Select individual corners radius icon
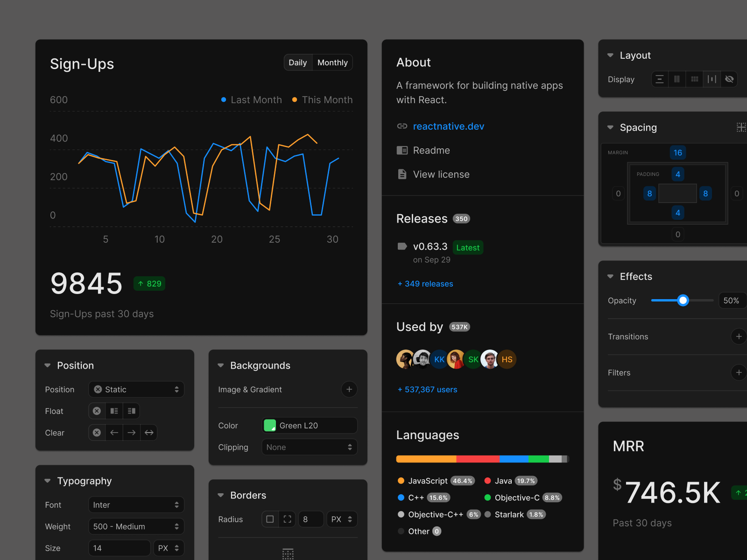The width and height of the screenshot is (747, 560). [288, 519]
